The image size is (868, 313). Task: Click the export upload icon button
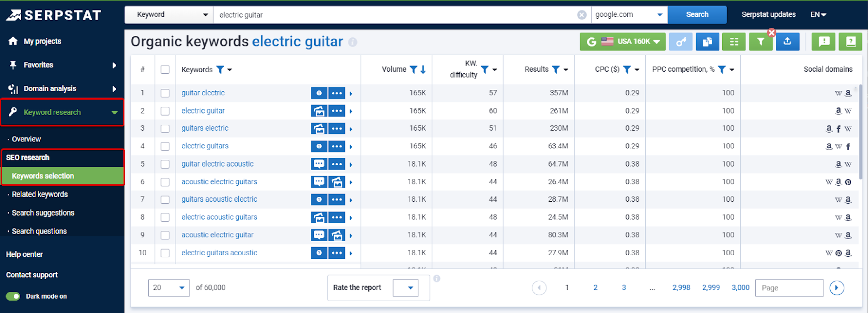[787, 42]
